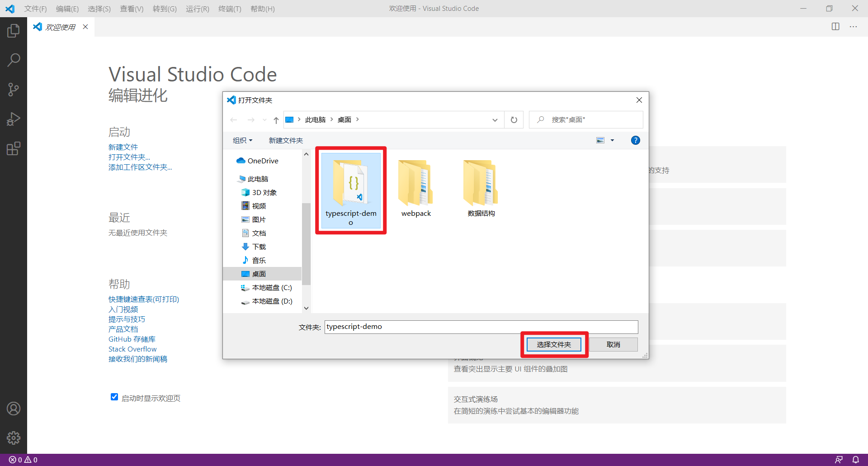868x466 pixels.
Task: Click the 搜索"桌面" search box
Action: 586,120
